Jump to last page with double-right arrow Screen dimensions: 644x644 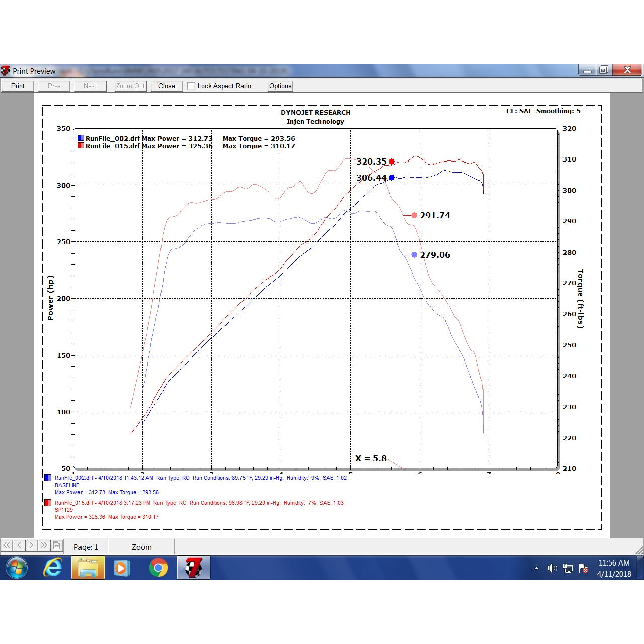click(x=44, y=545)
